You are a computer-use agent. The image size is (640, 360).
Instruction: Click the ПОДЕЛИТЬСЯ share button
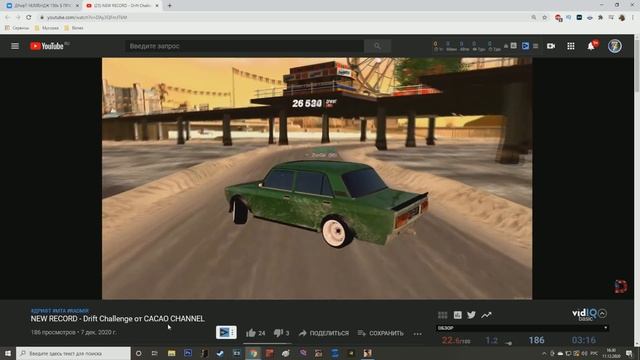coord(324,333)
